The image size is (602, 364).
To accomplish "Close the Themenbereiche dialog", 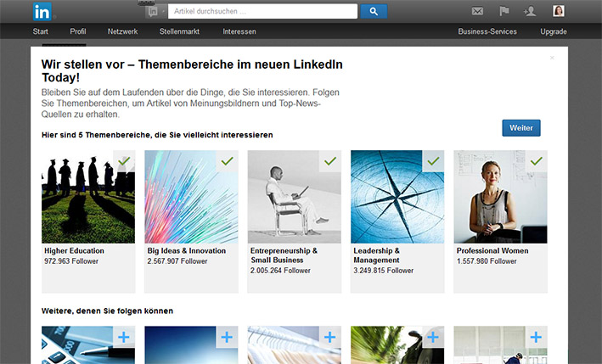I will pyautogui.click(x=552, y=58).
